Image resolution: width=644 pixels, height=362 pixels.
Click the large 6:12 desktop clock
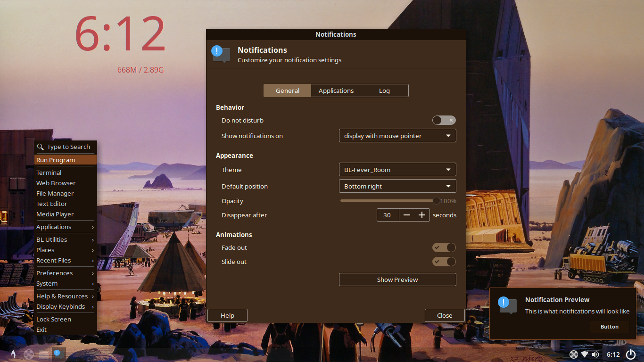[x=120, y=34]
